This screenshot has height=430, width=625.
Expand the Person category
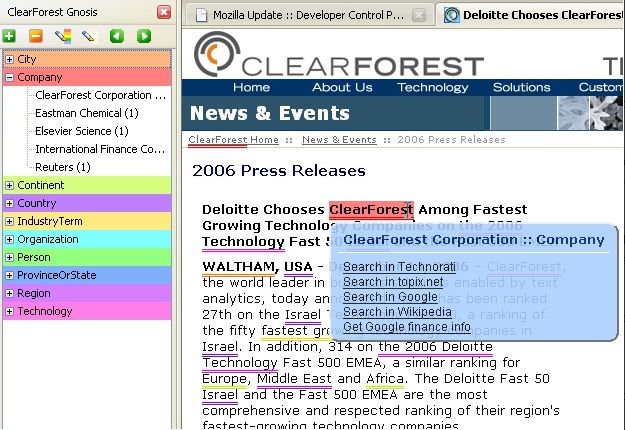tap(10, 257)
